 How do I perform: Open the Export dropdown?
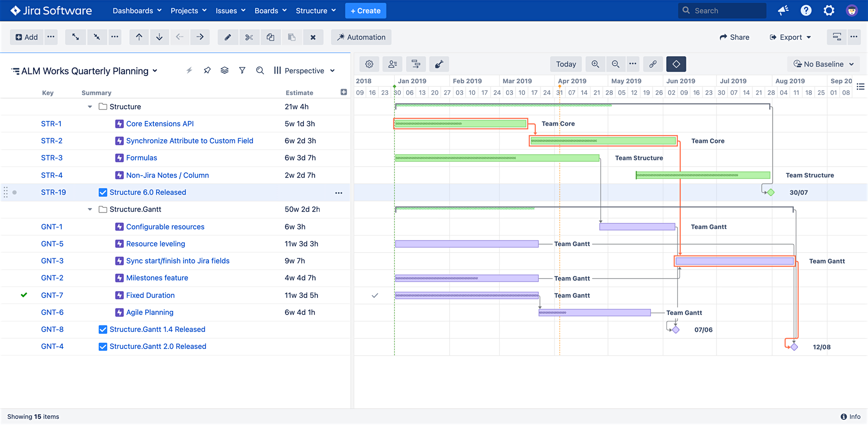click(x=791, y=37)
